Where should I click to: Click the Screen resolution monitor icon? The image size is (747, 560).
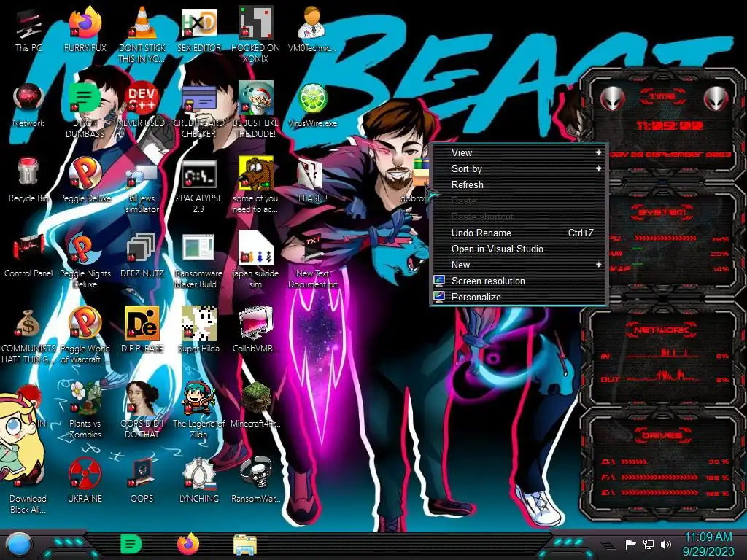click(x=439, y=281)
